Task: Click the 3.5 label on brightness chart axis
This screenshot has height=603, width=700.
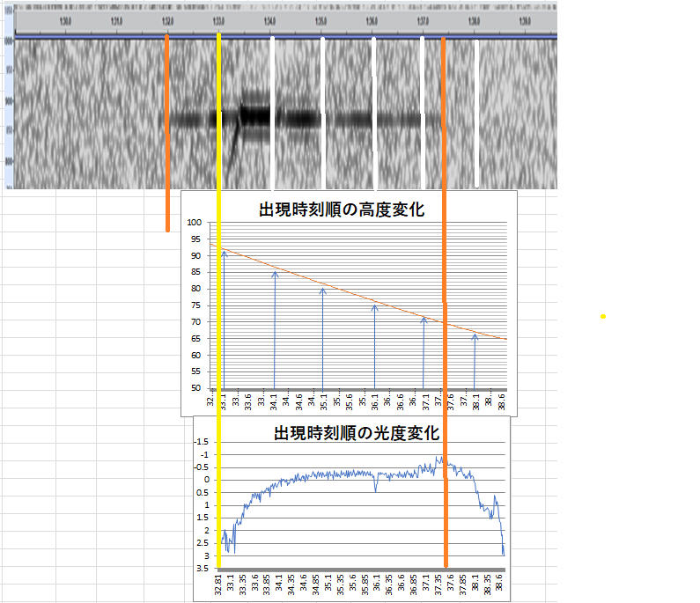Action: tap(202, 569)
